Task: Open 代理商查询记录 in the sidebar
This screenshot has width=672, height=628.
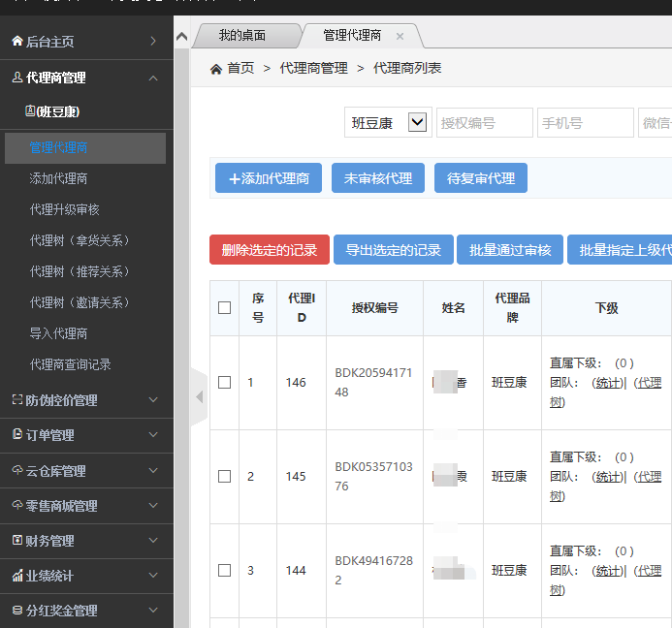Action: pos(70,364)
